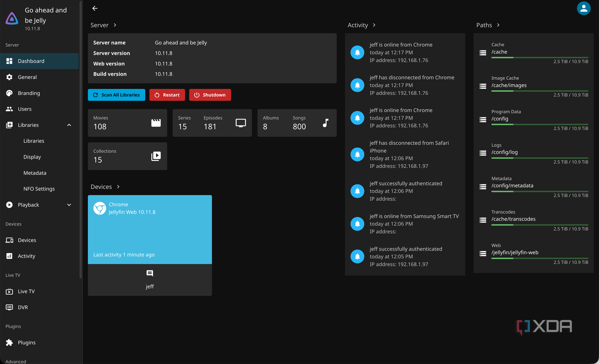Open Users management in sidebar

[39, 109]
